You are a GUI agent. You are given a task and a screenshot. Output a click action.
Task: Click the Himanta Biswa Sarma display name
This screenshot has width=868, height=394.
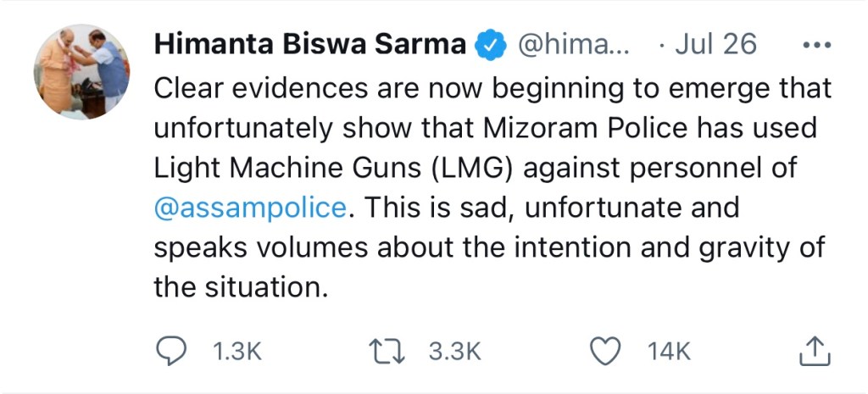[x=309, y=46]
